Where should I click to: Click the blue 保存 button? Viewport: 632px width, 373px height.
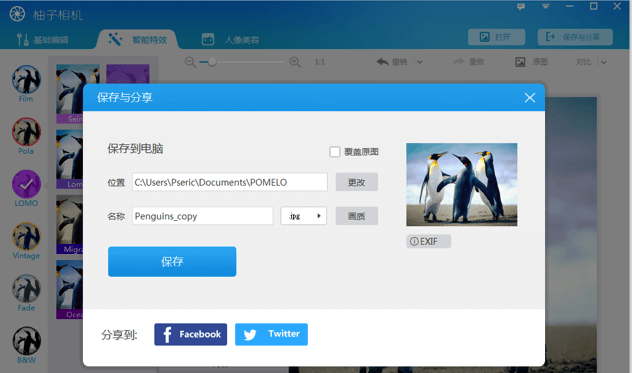[x=172, y=262]
